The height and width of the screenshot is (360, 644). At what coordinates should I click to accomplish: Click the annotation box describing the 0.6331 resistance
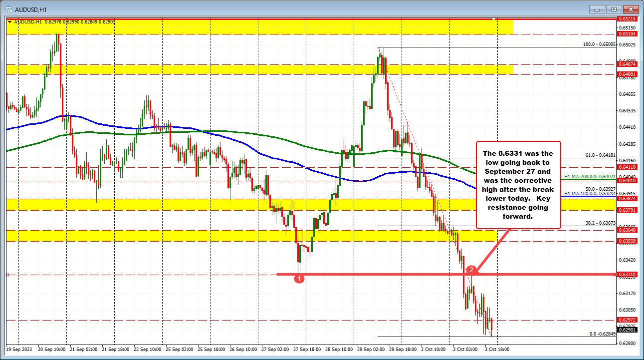click(519, 185)
